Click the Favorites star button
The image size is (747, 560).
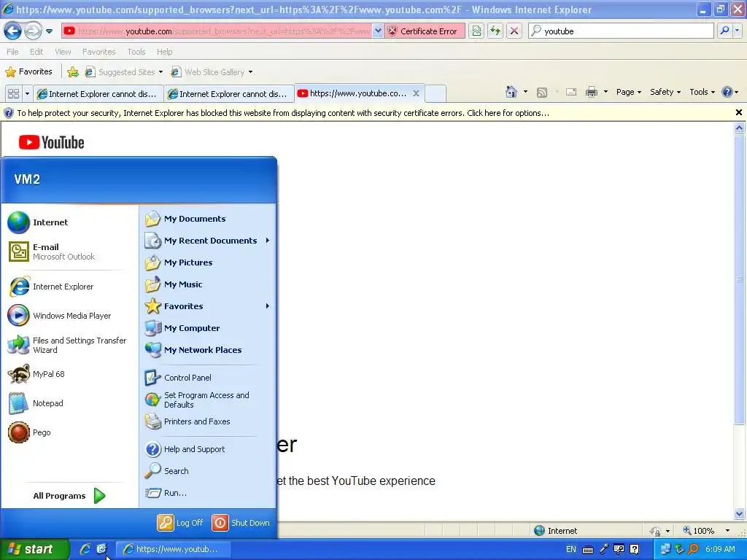(28, 72)
